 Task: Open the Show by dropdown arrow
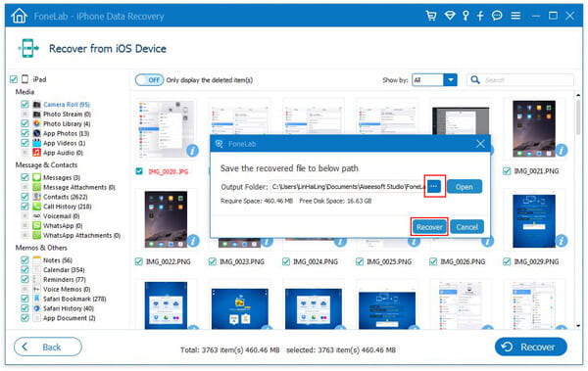[x=450, y=80]
